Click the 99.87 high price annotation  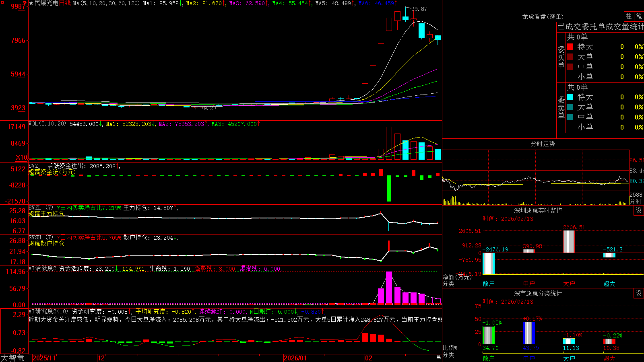(x=419, y=9)
